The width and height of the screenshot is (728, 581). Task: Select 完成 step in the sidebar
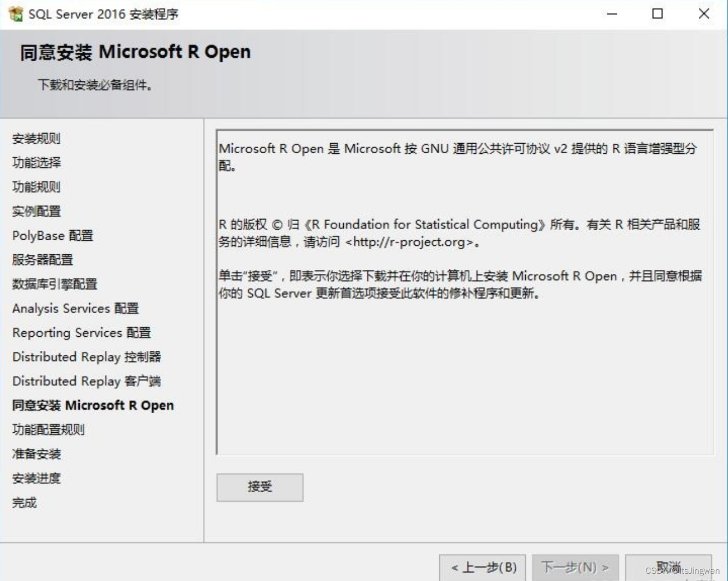click(24, 502)
